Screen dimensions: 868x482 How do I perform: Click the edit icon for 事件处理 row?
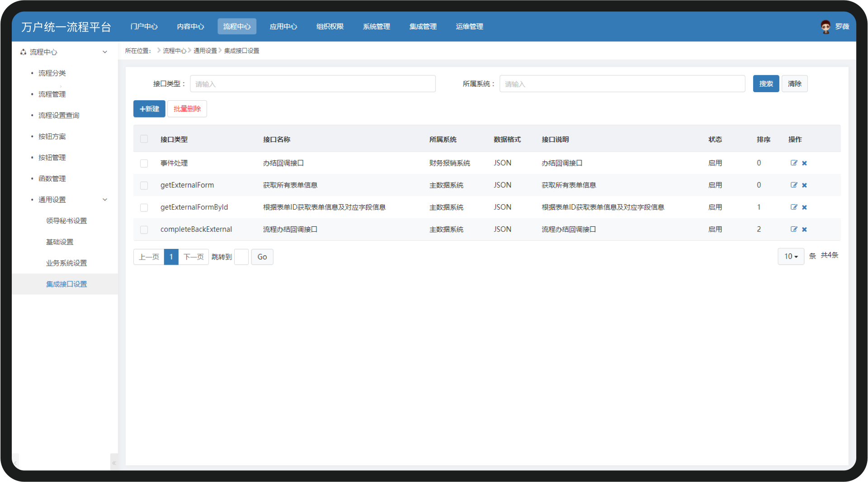point(793,163)
